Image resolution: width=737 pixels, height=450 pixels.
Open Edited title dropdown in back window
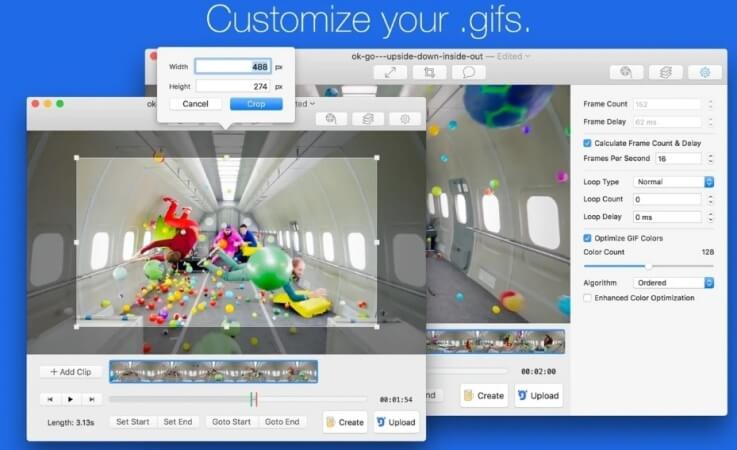(x=514, y=56)
